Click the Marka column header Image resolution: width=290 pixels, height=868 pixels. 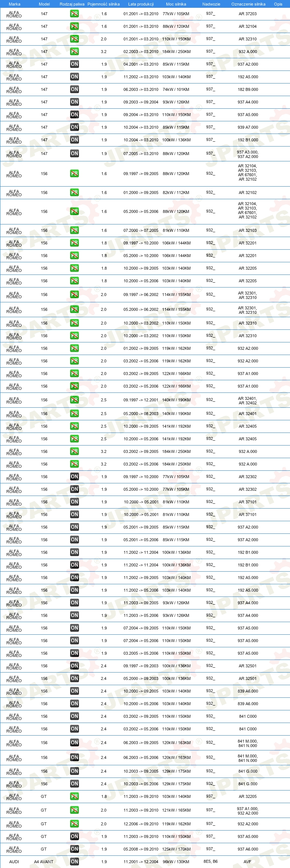tap(14, 4)
